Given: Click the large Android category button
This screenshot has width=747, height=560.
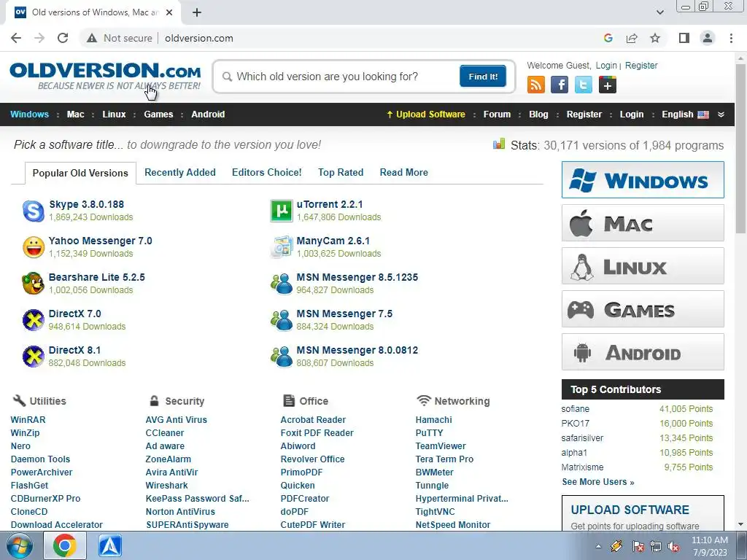Looking at the screenshot, I should 643,352.
